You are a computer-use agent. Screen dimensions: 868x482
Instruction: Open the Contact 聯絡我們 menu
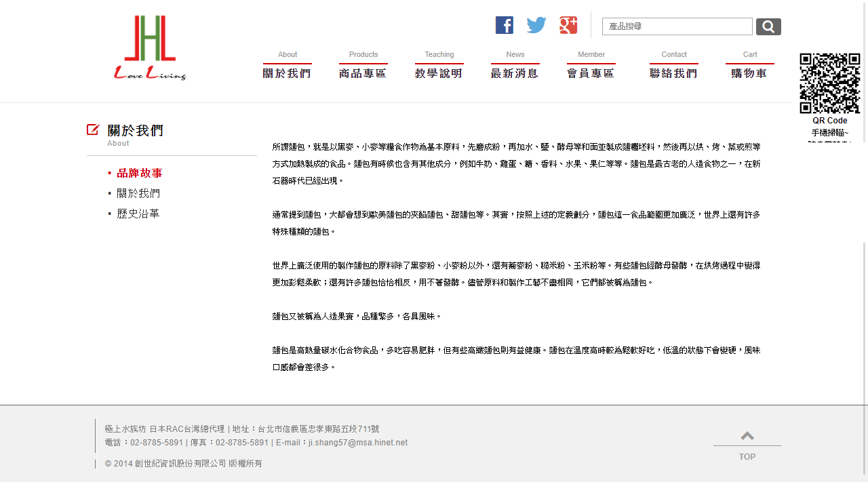674,65
